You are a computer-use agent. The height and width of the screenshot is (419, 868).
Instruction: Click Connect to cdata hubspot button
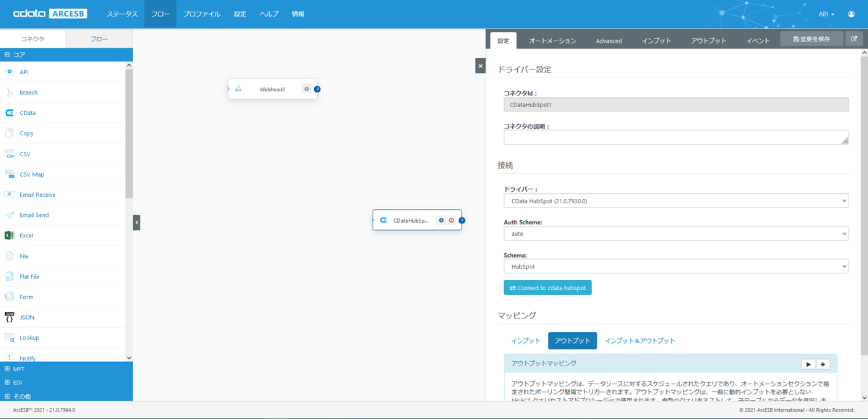point(548,287)
